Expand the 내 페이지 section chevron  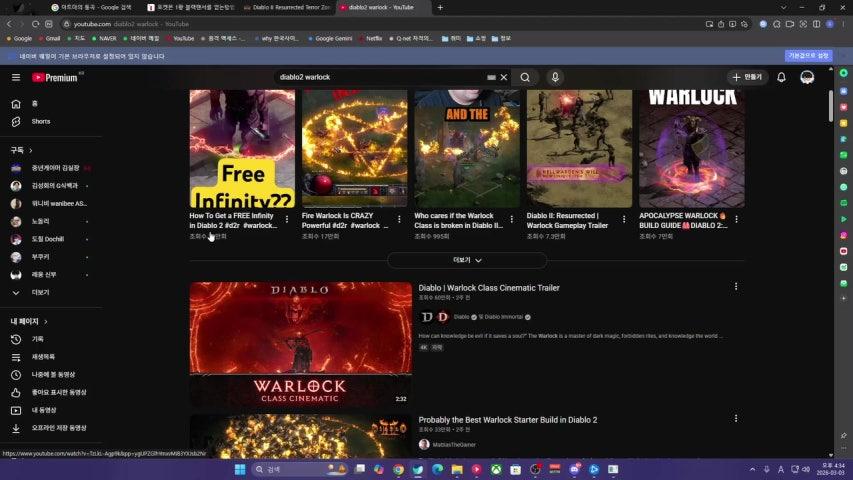click(x=46, y=321)
